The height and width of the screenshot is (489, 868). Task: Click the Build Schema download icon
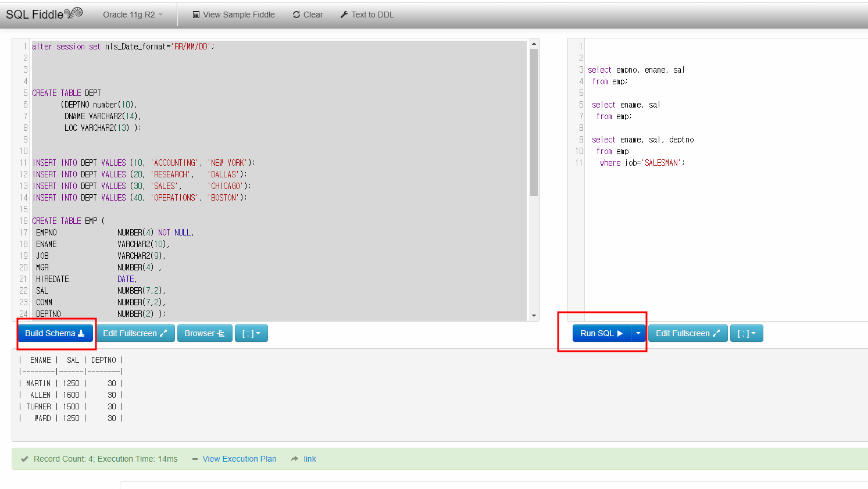click(81, 333)
